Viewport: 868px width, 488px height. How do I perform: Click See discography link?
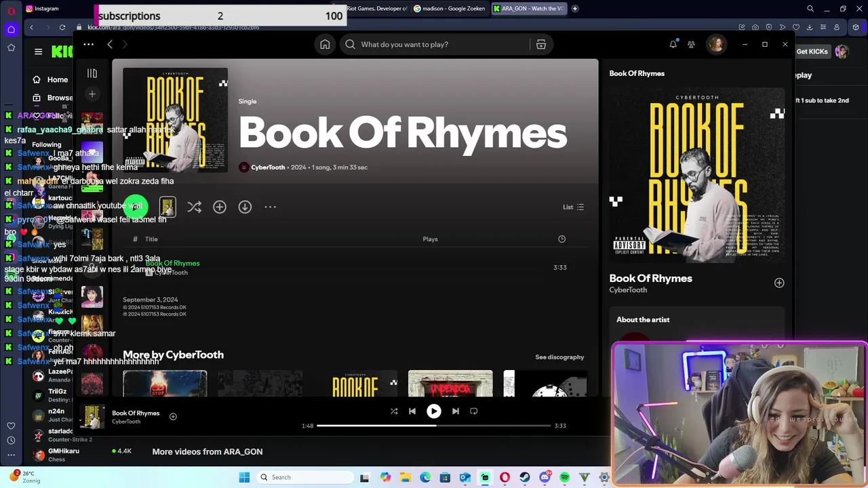(559, 357)
